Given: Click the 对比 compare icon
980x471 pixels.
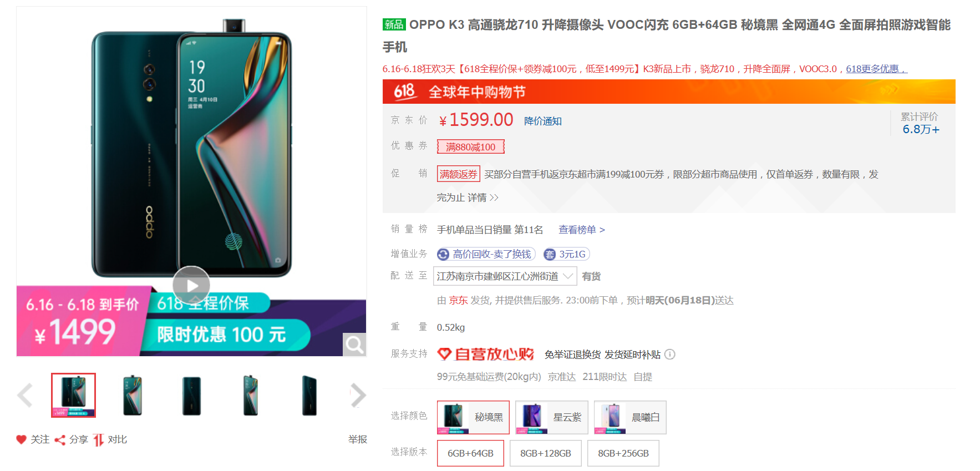Looking at the screenshot, I should pyautogui.click(x=99, y=440).
